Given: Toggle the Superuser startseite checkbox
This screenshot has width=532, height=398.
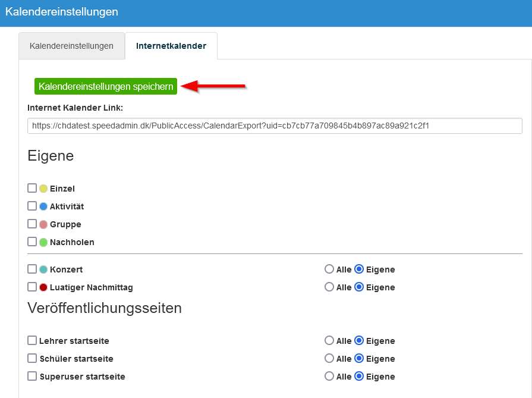Looking at the screenshot, I should coord(32,376).
